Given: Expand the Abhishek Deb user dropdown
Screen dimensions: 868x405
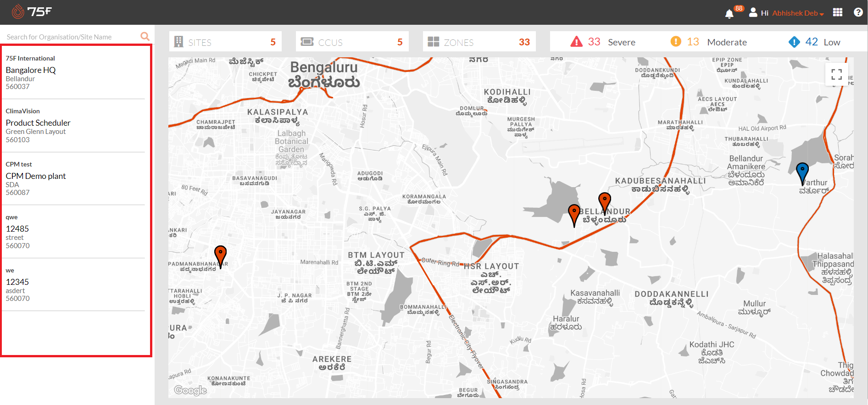Looking at the screenshot, I should point(797,13).
